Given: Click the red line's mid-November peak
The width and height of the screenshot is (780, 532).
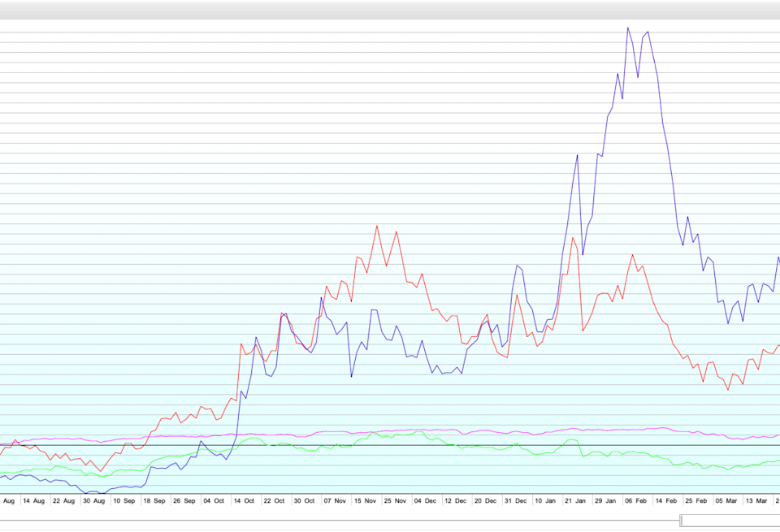Looking at the screenshot, I should (377, 227).
